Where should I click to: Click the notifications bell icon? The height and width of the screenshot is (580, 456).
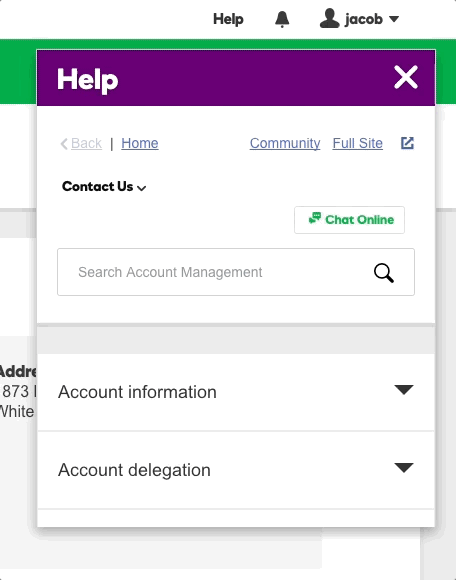pyautogui.click(x=282, y=19)
